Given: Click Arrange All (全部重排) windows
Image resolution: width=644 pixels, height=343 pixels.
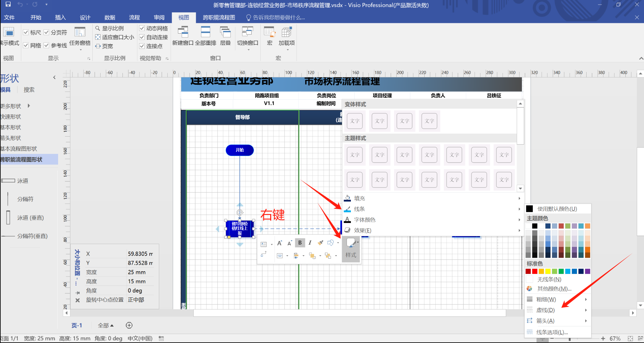Looking at the screenshot, I should 205,36.
